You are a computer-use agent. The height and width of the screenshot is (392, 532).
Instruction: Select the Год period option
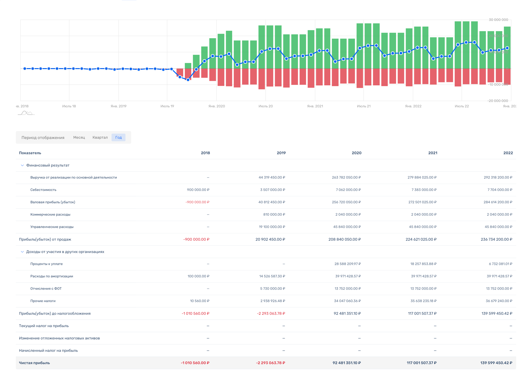coord(119,138)
